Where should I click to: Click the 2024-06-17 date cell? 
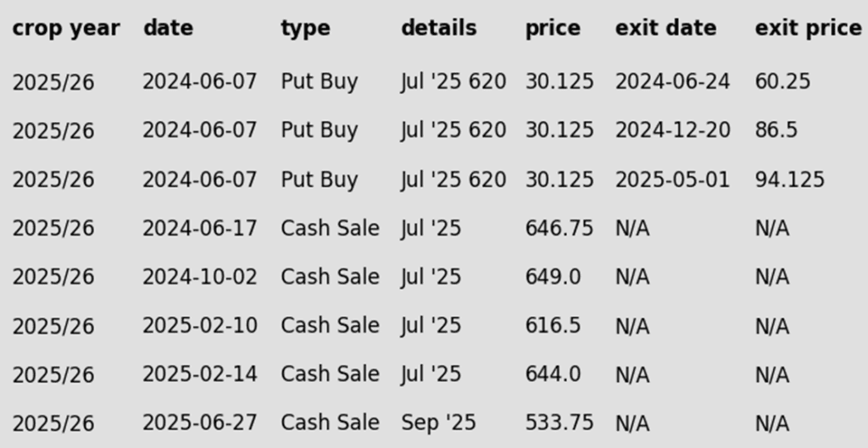click(200, 229)
